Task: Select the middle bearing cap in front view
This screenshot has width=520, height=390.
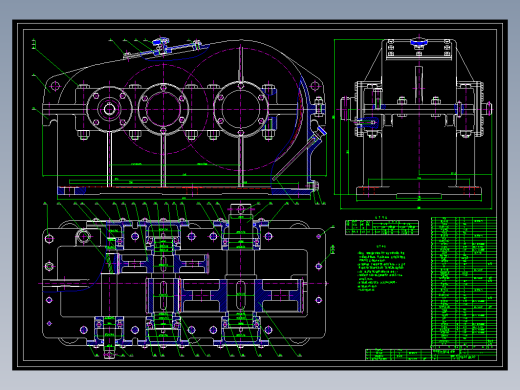Action: (x=163, y=109)
